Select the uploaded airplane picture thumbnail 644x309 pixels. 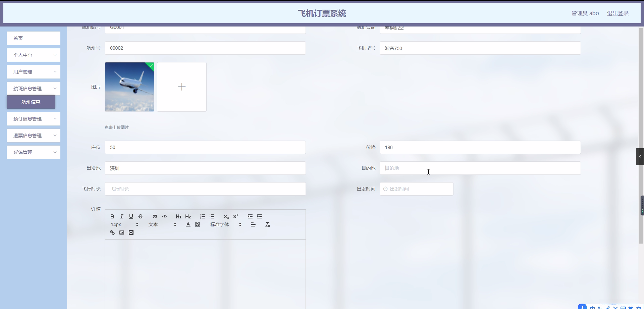[x=129, y=87]
